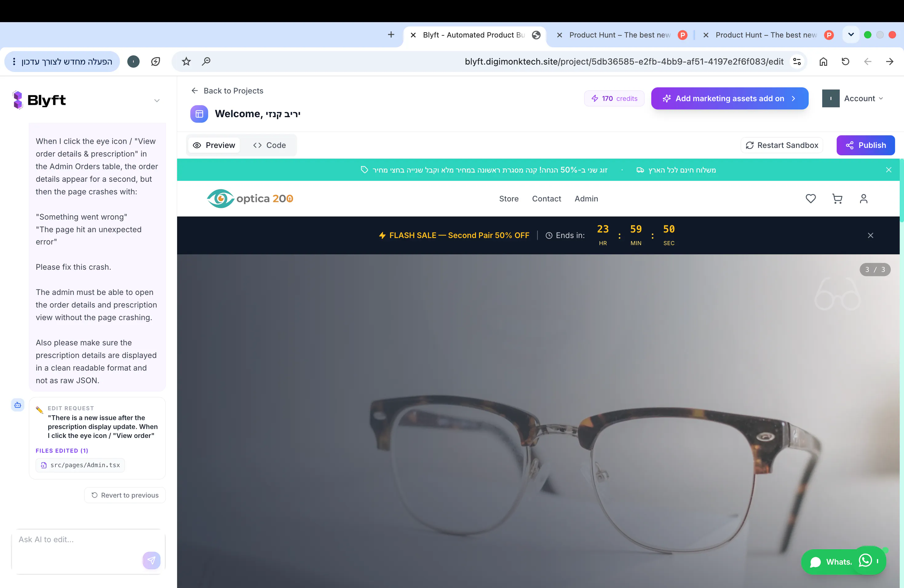Switch to the Code tab
The height and width of the screenshot is (588, 904).
point(269,145)
